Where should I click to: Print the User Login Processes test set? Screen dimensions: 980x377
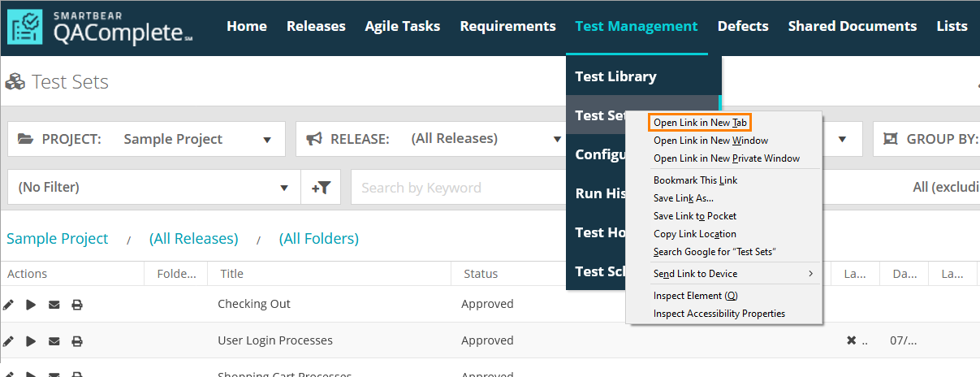pos(77,341)
